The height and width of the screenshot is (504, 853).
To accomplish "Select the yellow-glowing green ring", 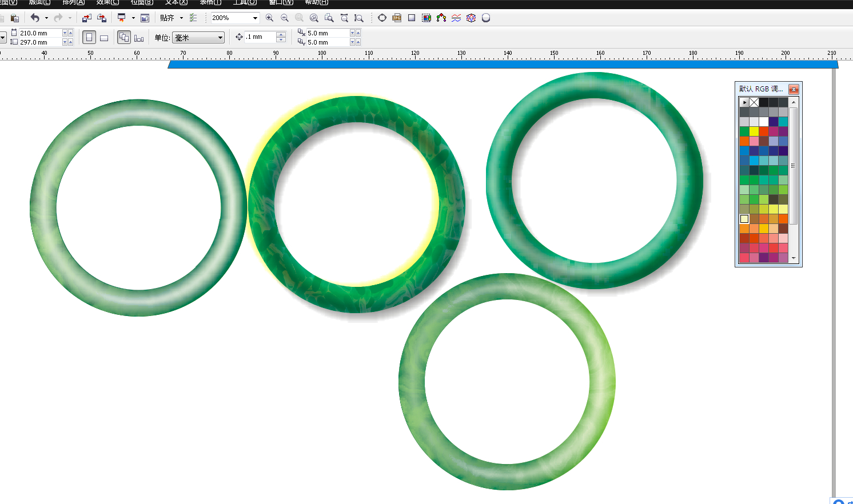I will click(x=357, y=205).
